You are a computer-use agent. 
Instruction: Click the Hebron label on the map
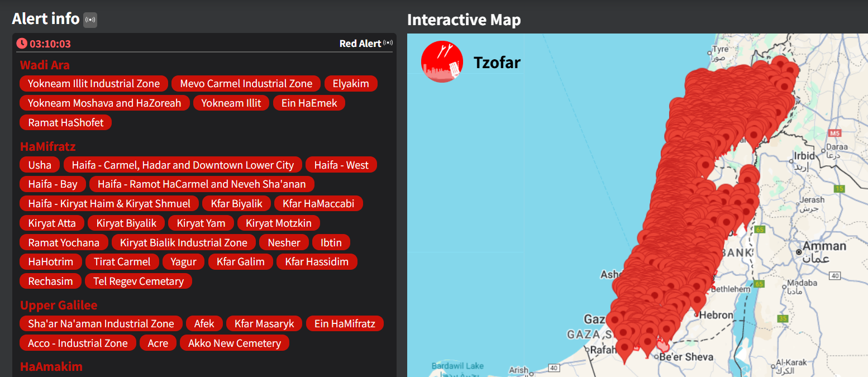coord(717,315)
